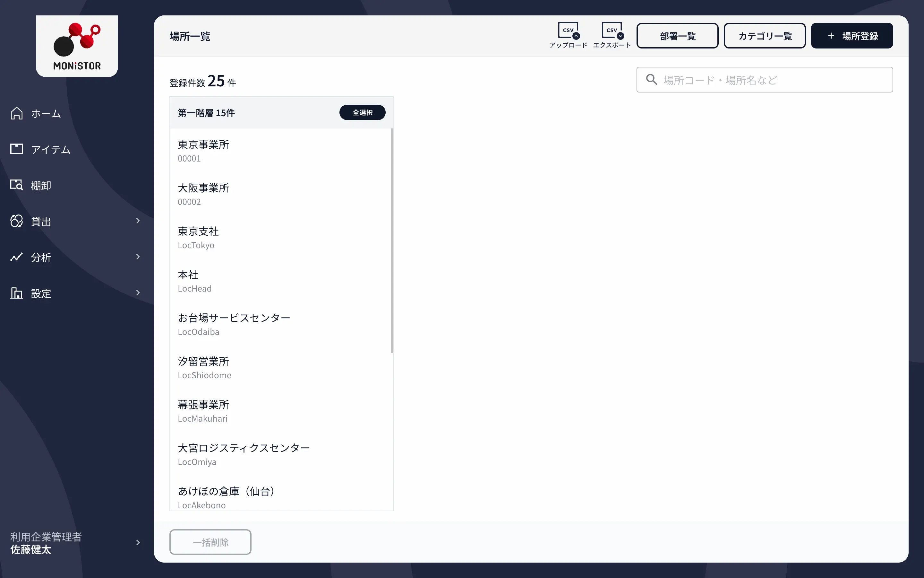924x578 pixels.
Task: Click the location list scrollbar
Action: click(392, 241)
